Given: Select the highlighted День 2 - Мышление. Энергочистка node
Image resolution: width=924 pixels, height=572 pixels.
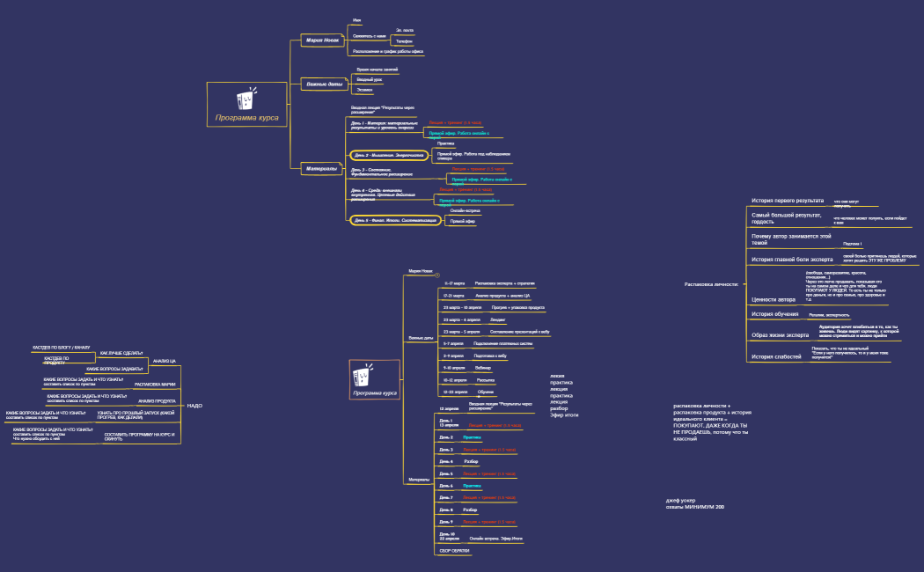Looking at the screenshot, I should (386, 155).
